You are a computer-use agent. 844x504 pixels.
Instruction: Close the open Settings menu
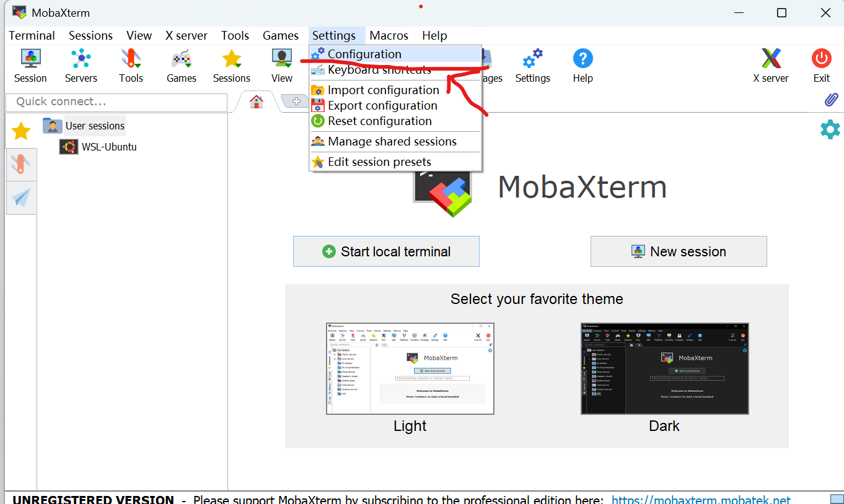tap(333, 35)
